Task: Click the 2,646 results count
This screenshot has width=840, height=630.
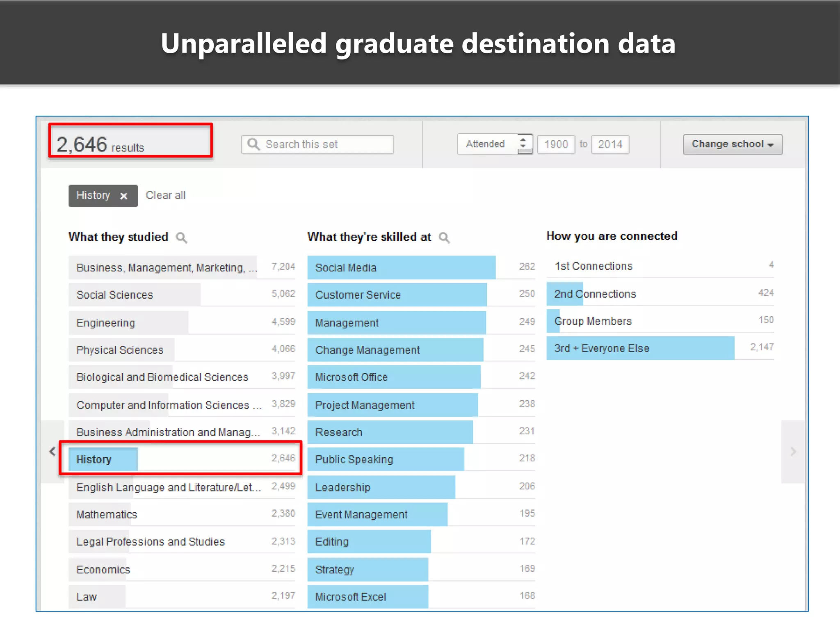Action: coord(100,144)
